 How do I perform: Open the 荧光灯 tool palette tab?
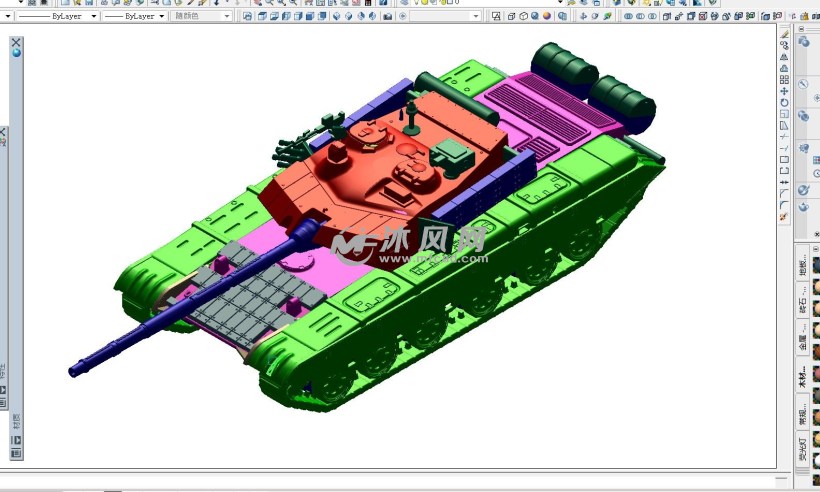pyautogui.click(x=803, y=450)
